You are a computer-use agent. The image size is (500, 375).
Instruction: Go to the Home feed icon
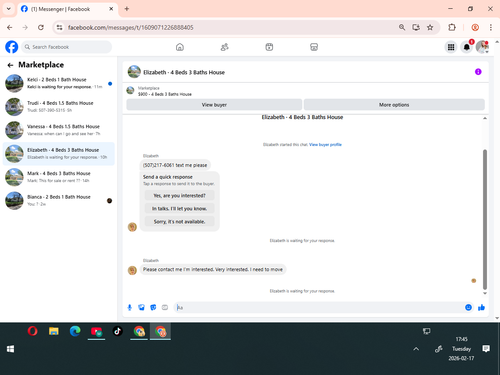(180, 47)
